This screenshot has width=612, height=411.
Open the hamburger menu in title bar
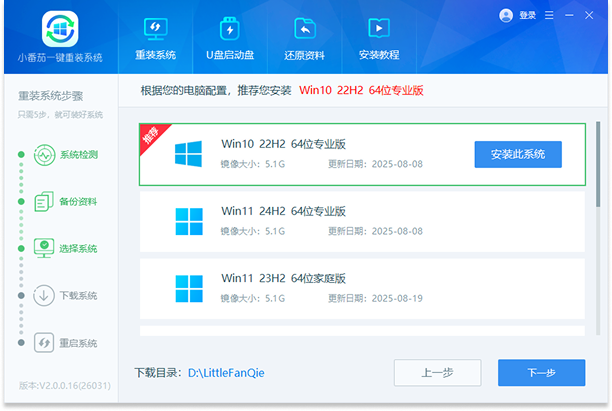tap(549, 16)
